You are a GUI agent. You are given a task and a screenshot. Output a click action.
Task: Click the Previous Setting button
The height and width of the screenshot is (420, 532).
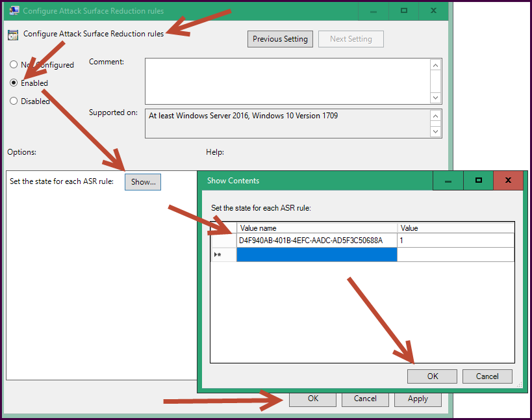point(281,39)
